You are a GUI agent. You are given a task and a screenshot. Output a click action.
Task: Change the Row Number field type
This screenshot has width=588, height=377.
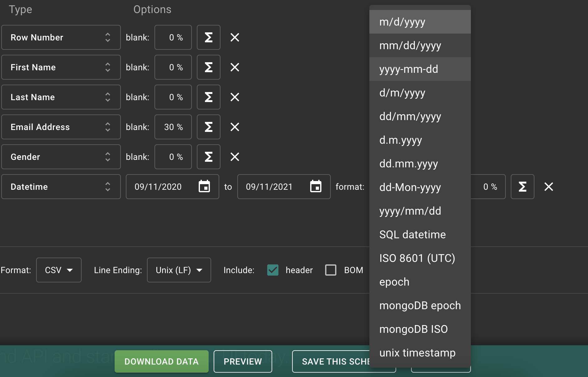click(61, 37)
